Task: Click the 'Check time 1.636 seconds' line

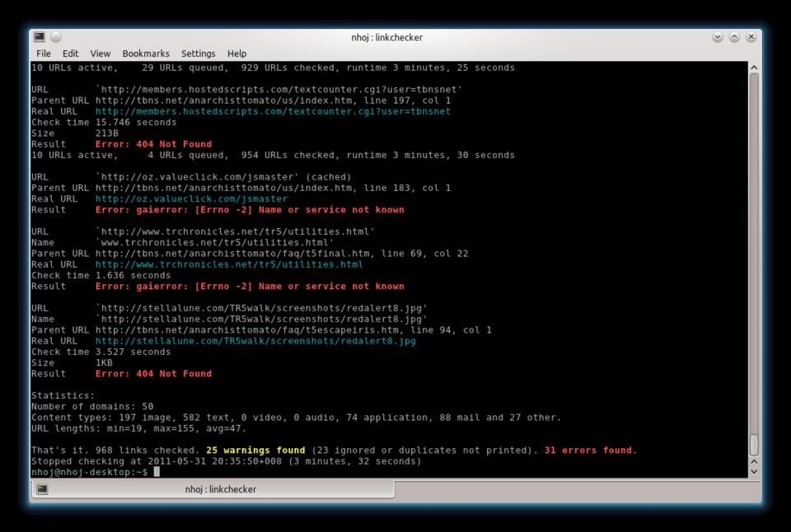Action: point(101,275)
